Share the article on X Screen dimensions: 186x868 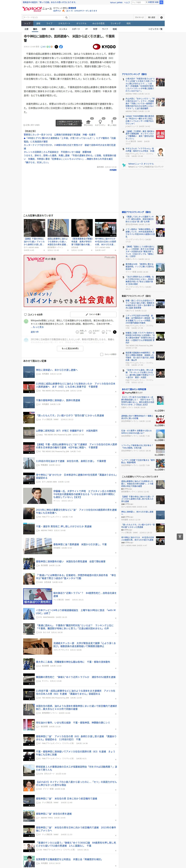[56, 47]
